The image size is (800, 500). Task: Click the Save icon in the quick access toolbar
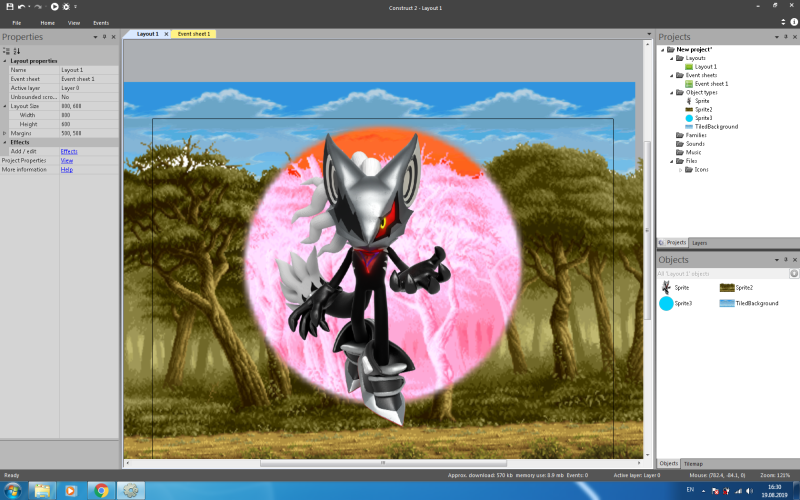click(10, 7)
